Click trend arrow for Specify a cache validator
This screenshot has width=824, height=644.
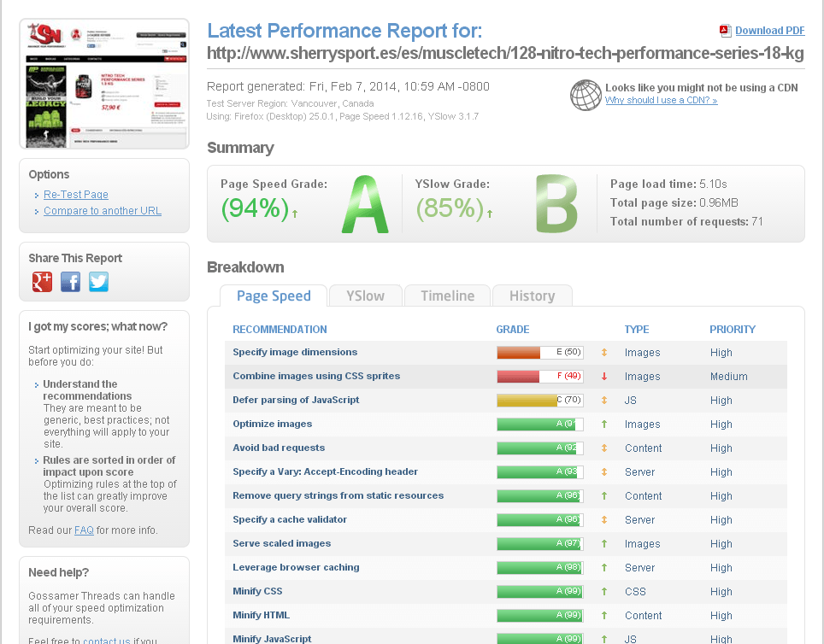pos(604,519)
